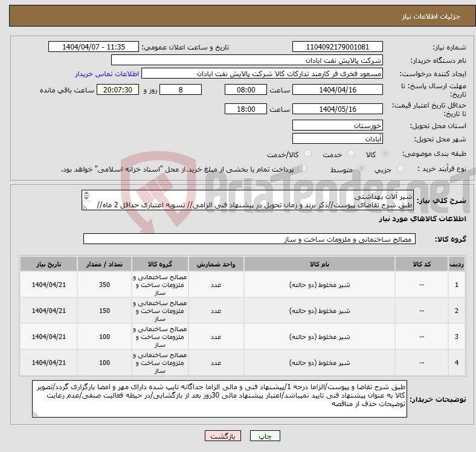
Task: Click the توضیحات خریدار text area
Action: (219, 399)
